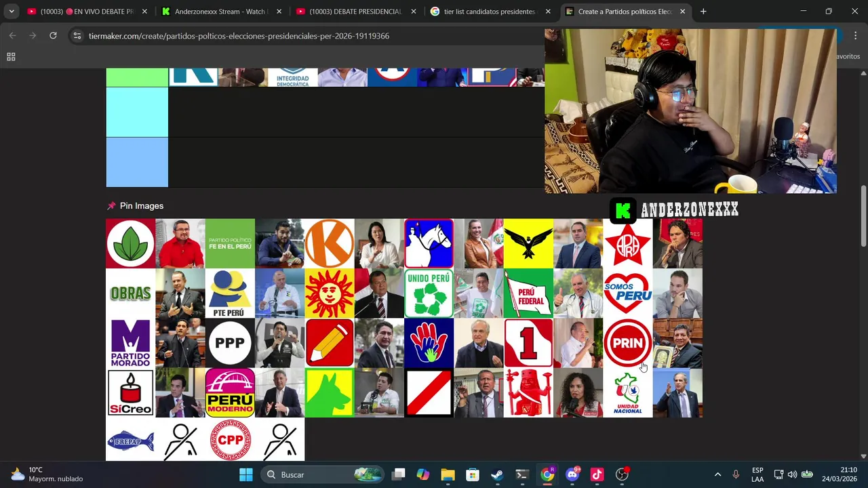This screenshot has height=488, width=868.
Task: Click the Perú Moderno bridge logo
Action: [230, 393]
